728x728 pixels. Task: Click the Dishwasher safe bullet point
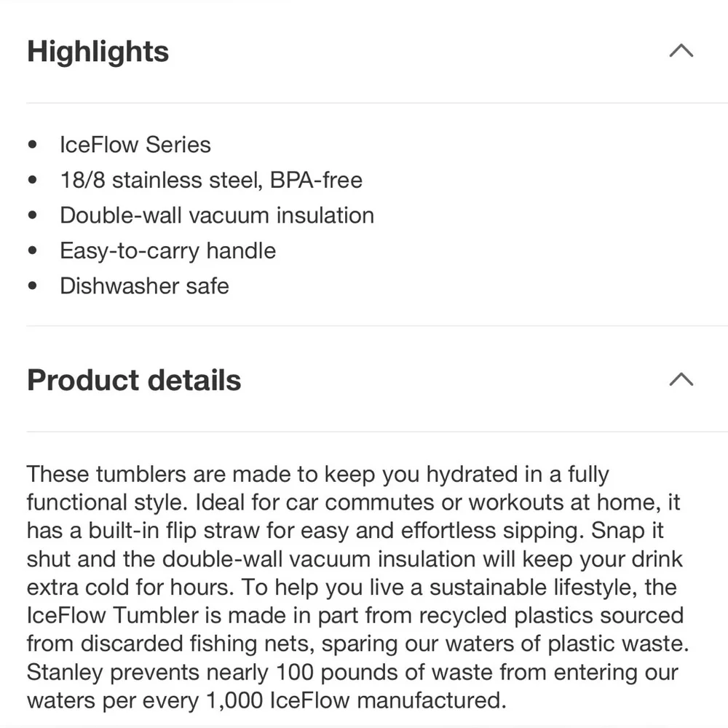point(144,286)
